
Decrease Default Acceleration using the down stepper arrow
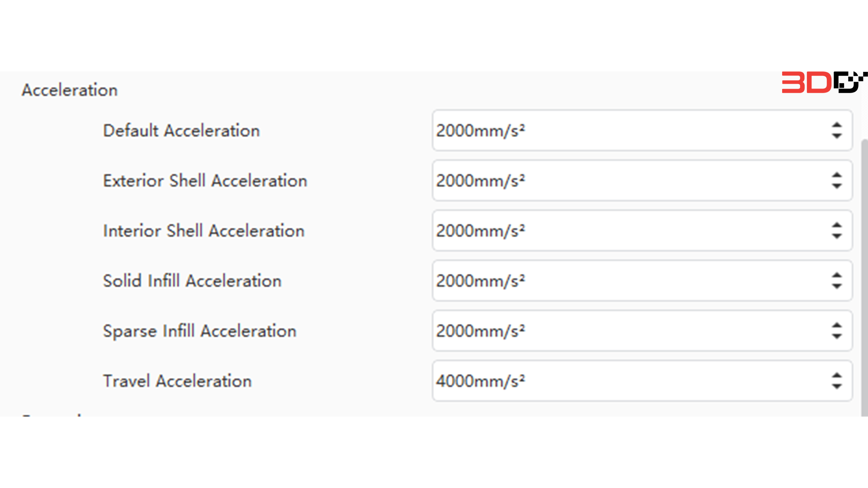tap(838, 136)
